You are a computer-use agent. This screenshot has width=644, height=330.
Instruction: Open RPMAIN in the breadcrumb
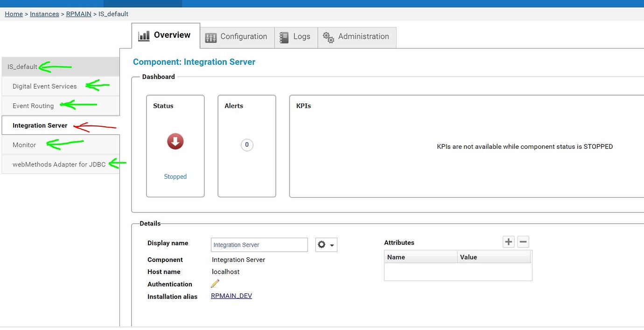pos(78,14)
